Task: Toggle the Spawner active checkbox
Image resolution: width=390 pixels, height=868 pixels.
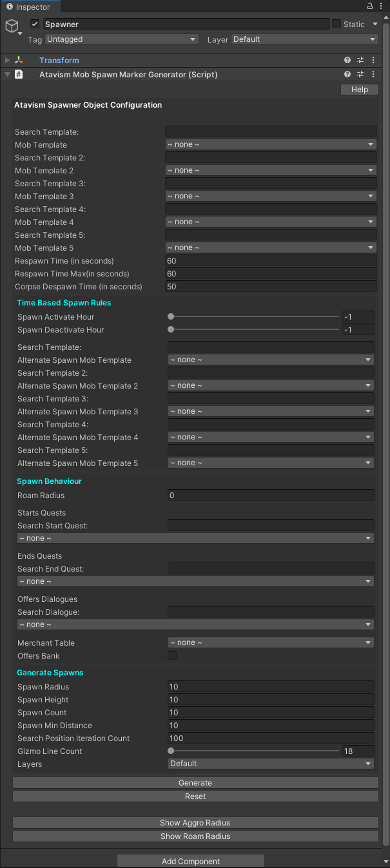Action: [x=35, y=24]
